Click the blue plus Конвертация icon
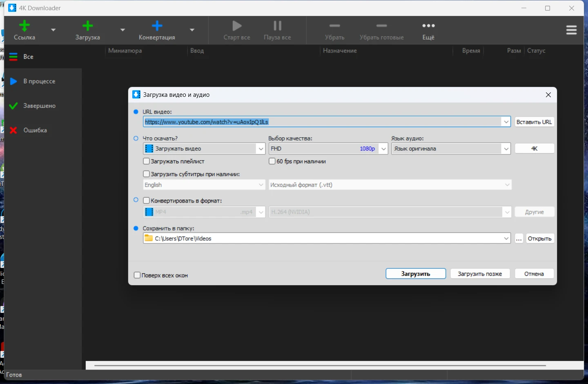Screen dimensions: 588x384 pyautogui.click(x=157, y=26)
